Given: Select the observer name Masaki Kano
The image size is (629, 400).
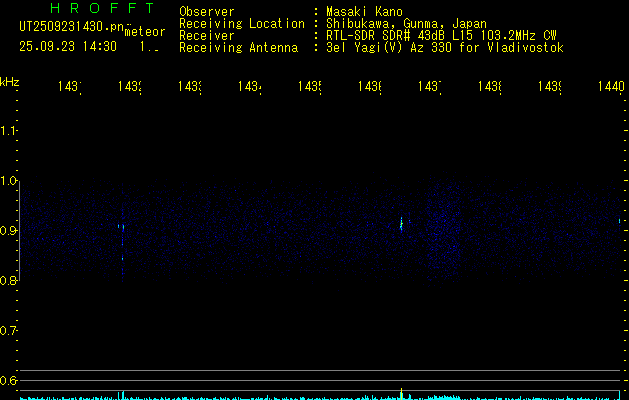Looking at the screenshot, I should pos(364,12).
